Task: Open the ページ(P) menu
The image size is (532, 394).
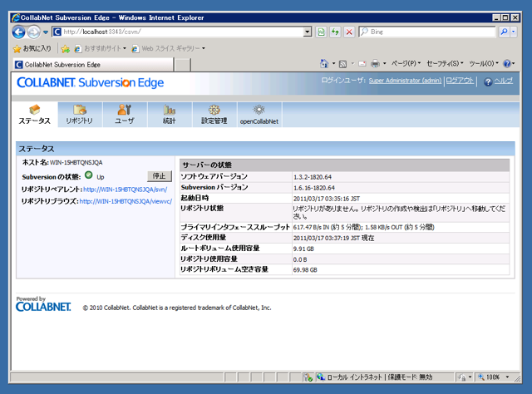Action: pos(406,63)
